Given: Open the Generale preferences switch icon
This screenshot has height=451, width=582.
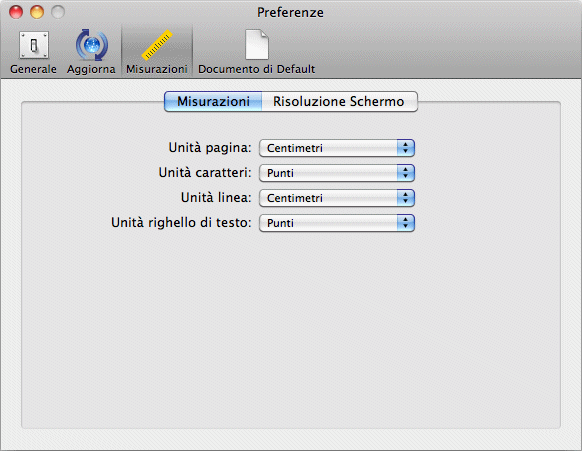Looking at the screenshot, I should tap(34, 45).
